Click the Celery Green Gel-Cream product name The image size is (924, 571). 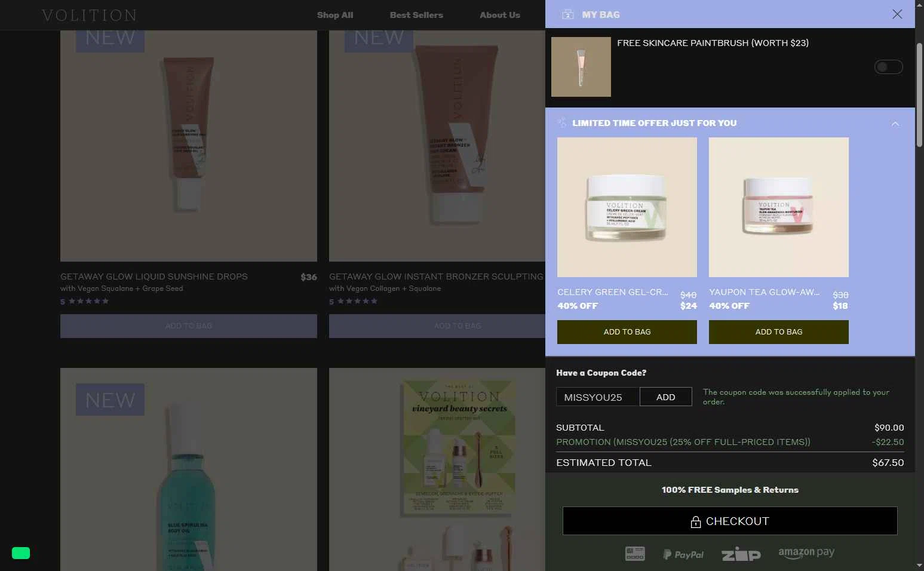(x=613, y=292)
